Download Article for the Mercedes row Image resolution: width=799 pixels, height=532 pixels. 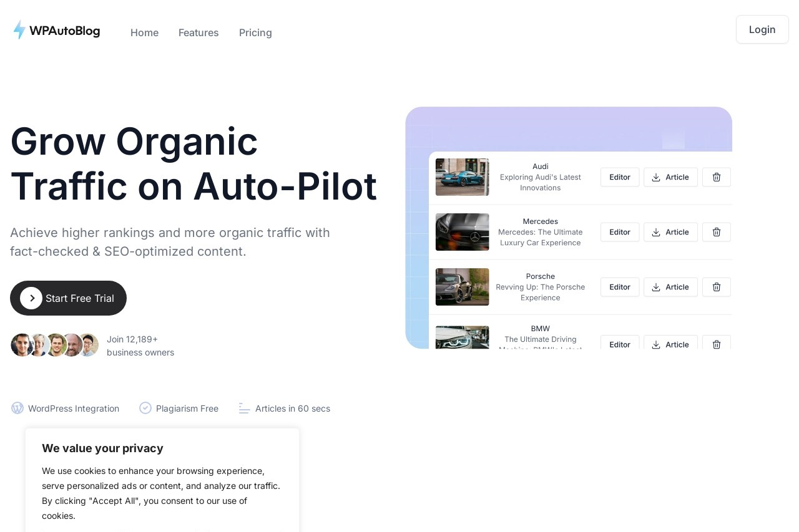click(x=670, y=232)
